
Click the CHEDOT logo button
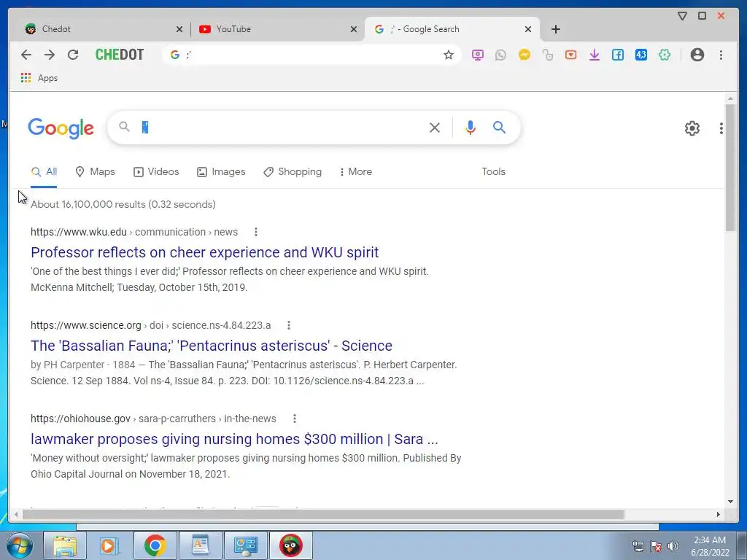click(120, 55)
